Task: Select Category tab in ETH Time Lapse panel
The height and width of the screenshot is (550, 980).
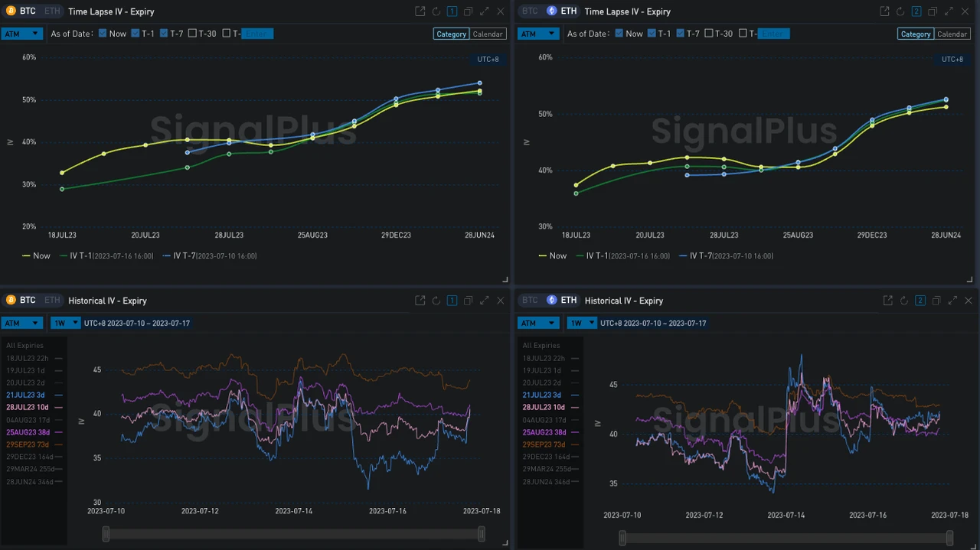Action: coord(915,34)
